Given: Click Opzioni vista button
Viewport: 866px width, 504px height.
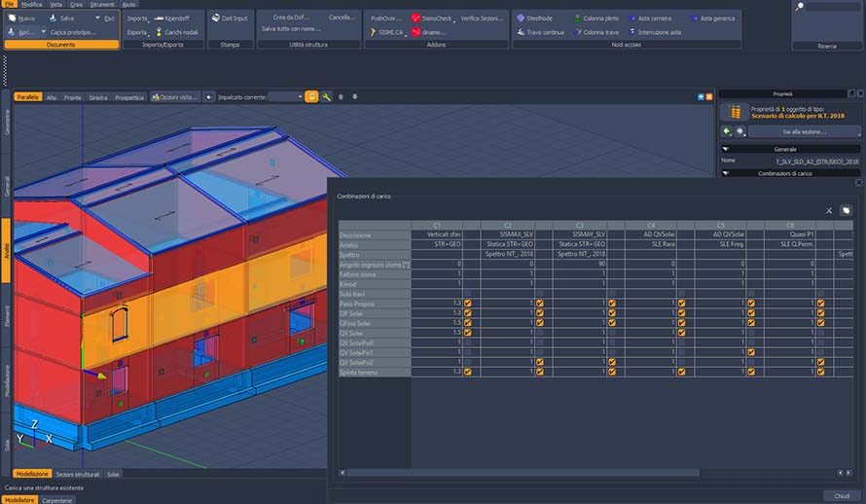Looking at the screenshot, I should [x=174, y=97].
